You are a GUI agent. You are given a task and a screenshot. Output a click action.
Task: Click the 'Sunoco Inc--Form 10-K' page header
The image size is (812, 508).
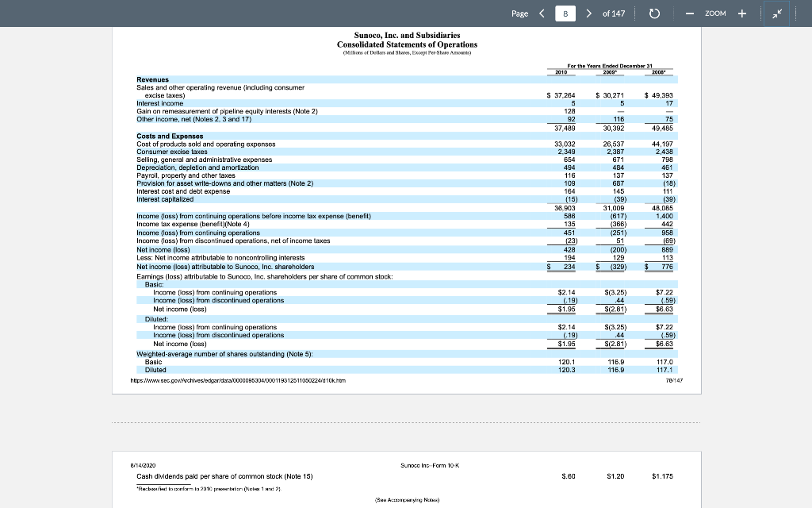click(430, 465)
